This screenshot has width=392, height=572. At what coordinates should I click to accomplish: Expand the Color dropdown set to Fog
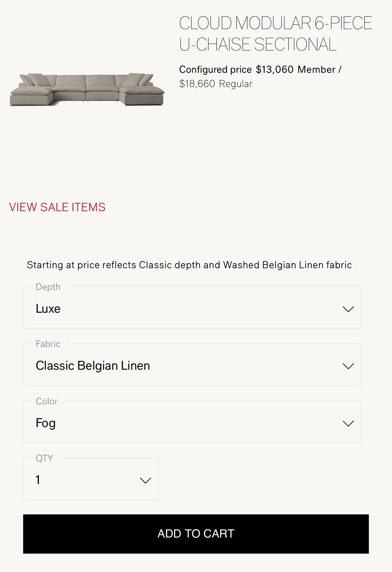pyautogui.click(x=192, y=422)
